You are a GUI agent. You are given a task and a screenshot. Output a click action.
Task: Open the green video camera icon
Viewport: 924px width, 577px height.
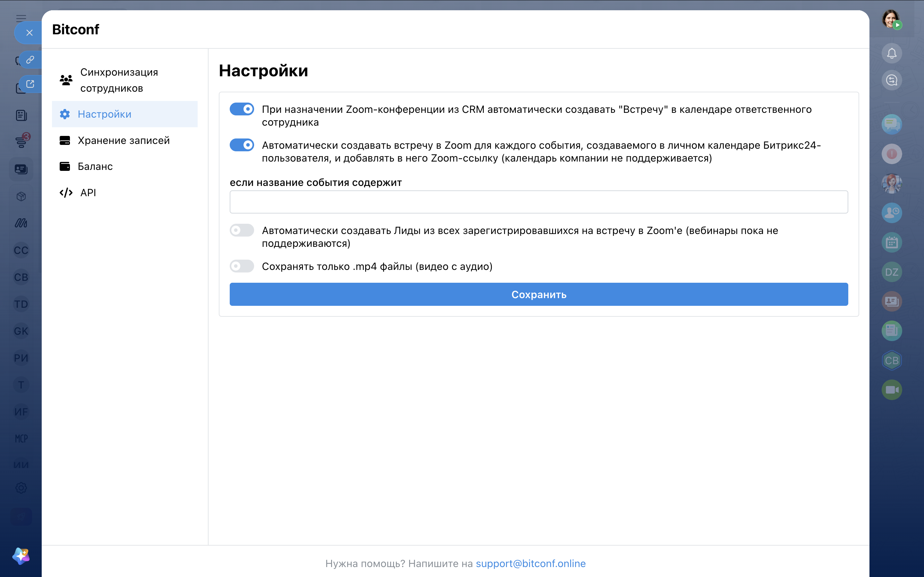[x=891, y=389]
